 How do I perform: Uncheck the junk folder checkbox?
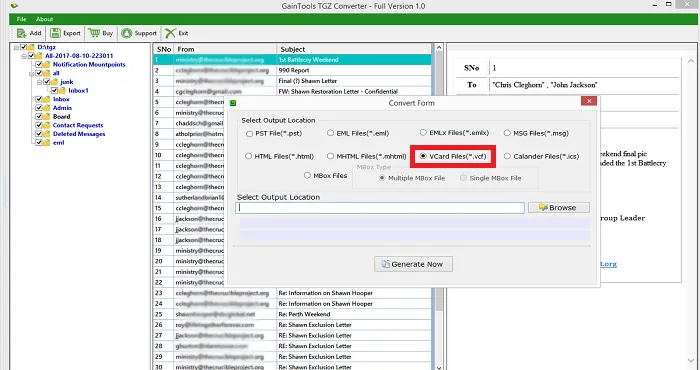point(46,82)
